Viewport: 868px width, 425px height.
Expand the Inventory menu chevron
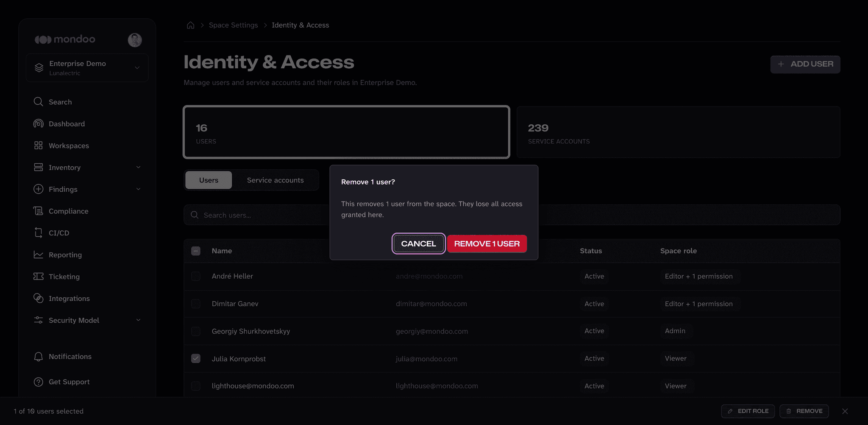click(x=138, y=167)
